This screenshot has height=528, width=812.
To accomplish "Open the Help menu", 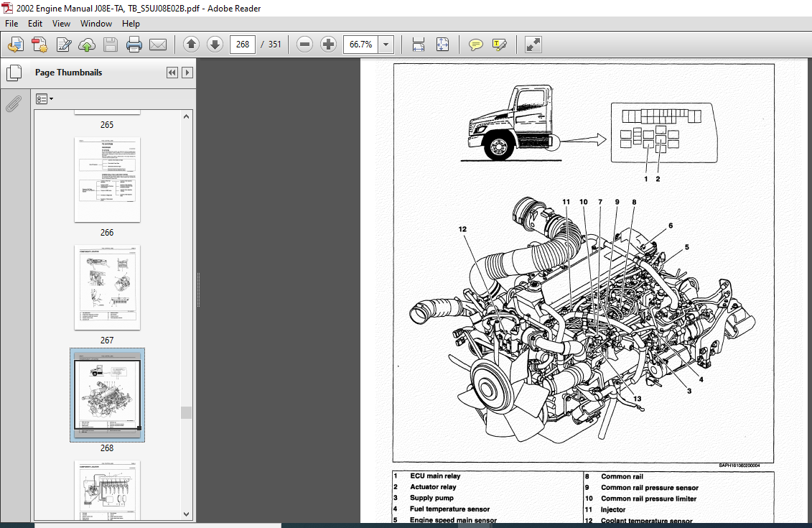I will coord(131,23).
